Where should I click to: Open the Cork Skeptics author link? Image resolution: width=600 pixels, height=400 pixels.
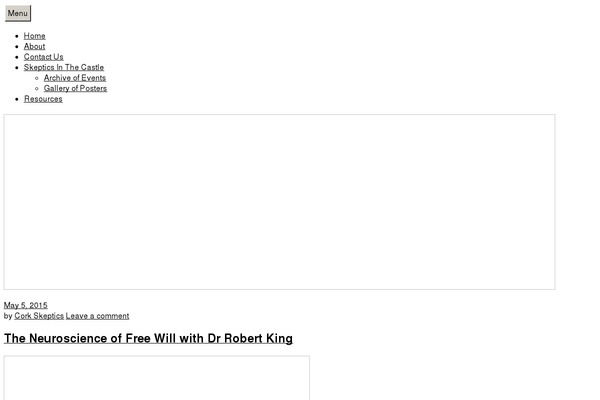point(39,316)
